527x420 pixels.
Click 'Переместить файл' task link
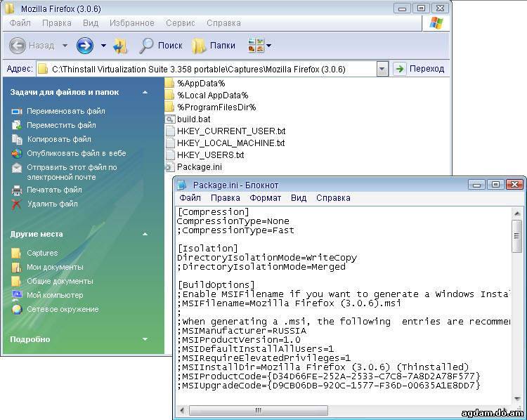coord(61,125)
